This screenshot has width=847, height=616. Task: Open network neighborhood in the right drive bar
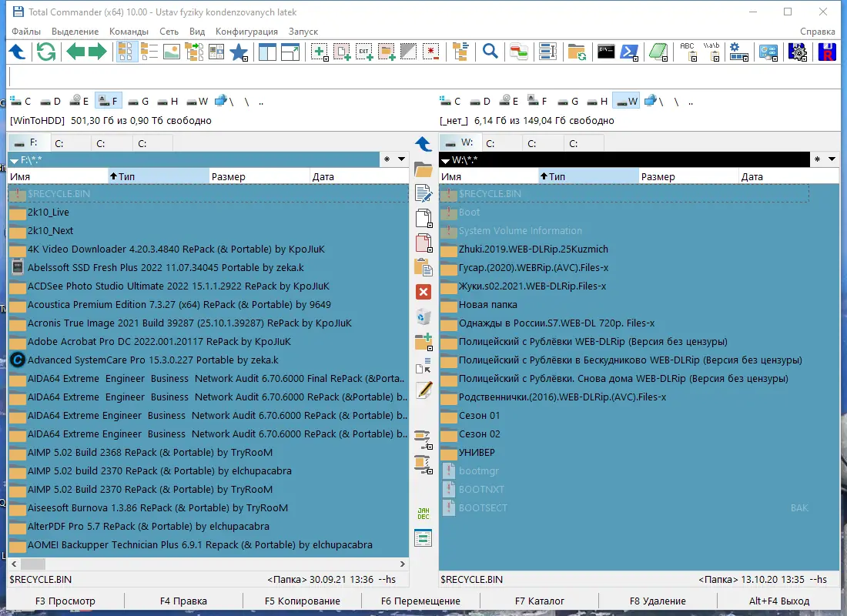click(655, 101)
